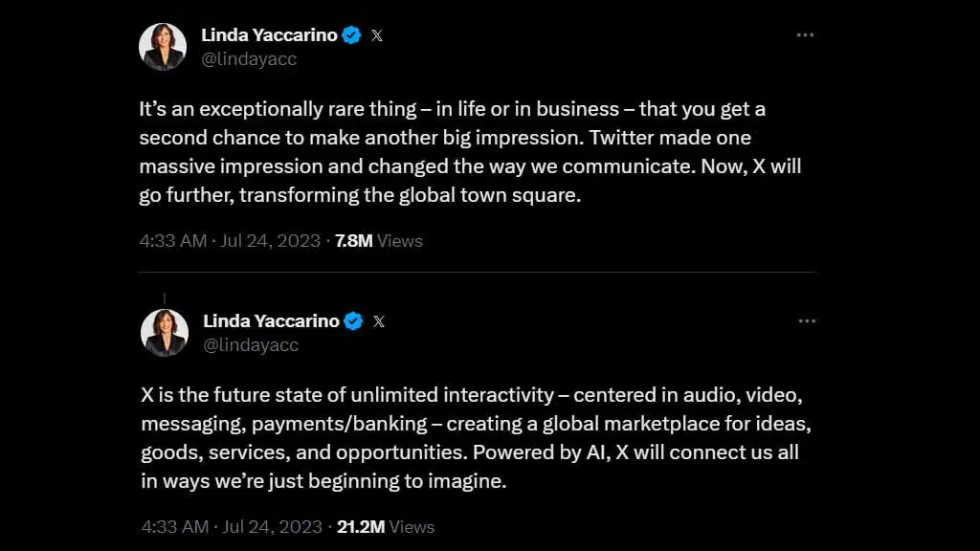Screen dimensions: 980x551
Task: Open Linda Yaccarino's avatar on first tweet
Action: coord(163,46)
